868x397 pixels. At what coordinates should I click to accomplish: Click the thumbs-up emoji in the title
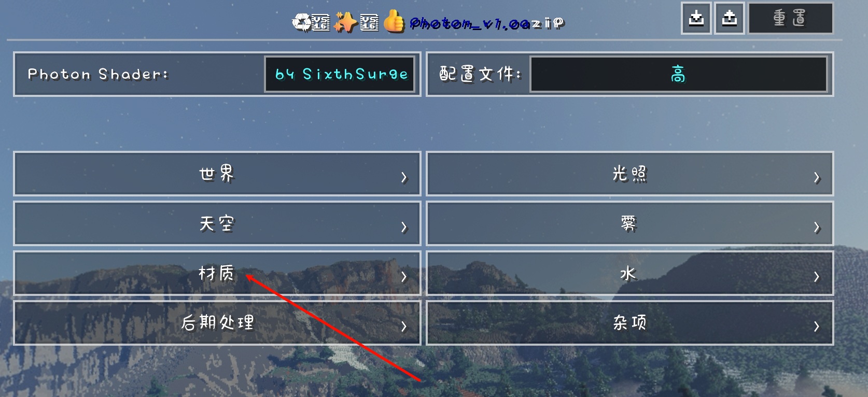click(394, 21)
